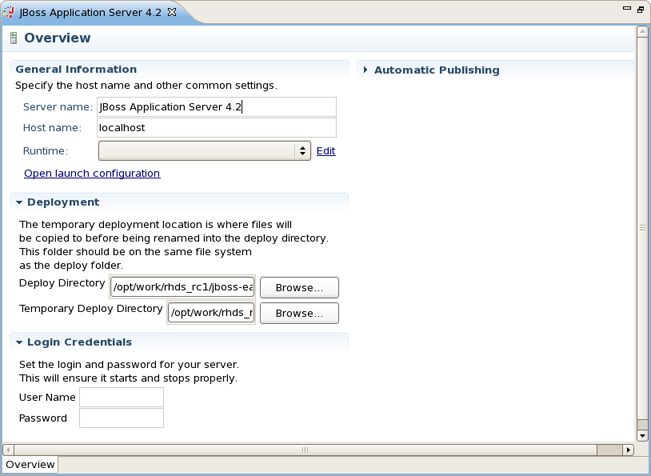Open launch configuration link

point(92,173)
